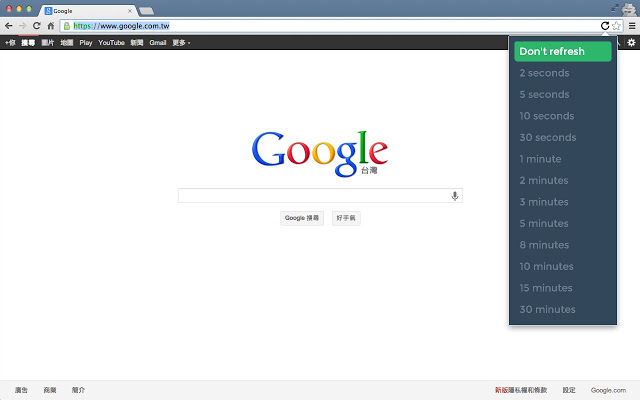Open the Chrome hamburger menu
Screen dimensions: 640x400
[x=632, y=26]
